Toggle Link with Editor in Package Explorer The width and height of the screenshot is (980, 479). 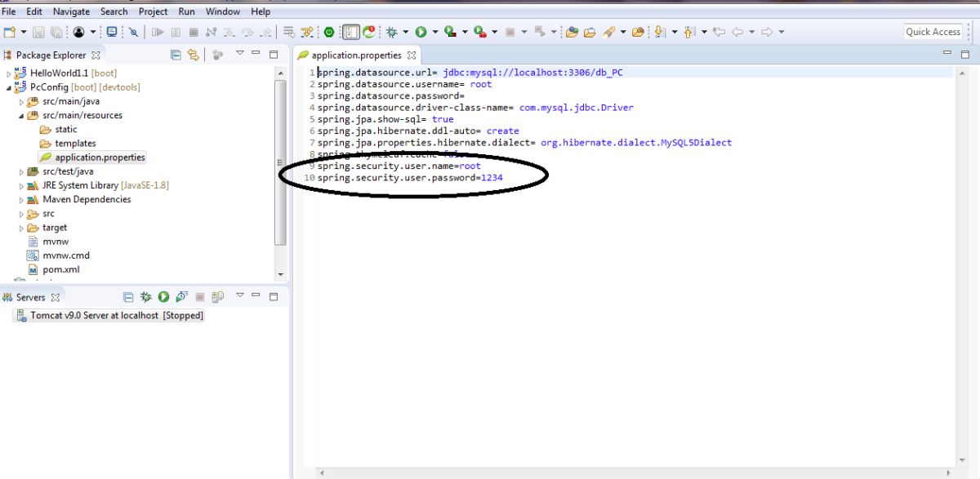pyautogui.click(x=194, y=55)
